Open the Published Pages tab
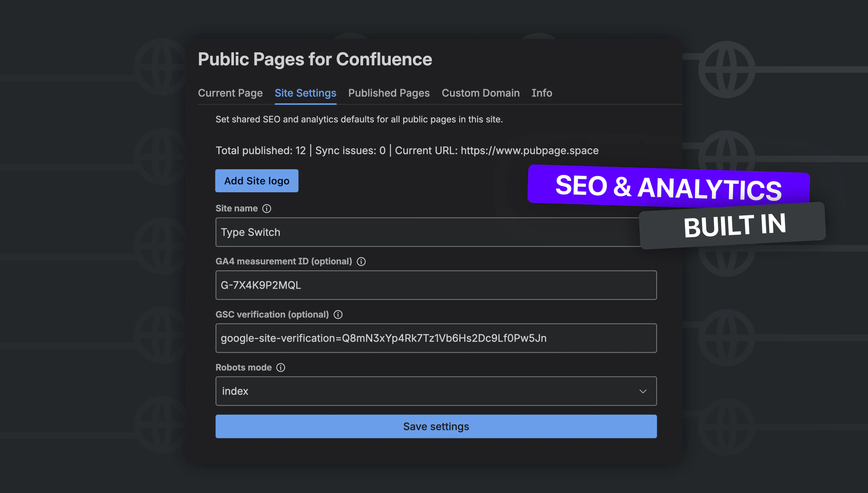868x493 pixels. 389,93
